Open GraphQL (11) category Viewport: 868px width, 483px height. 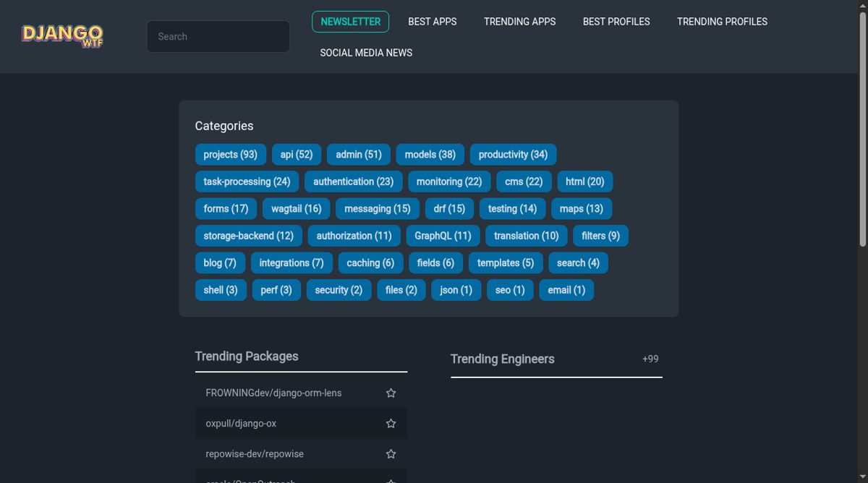(443, 236)
